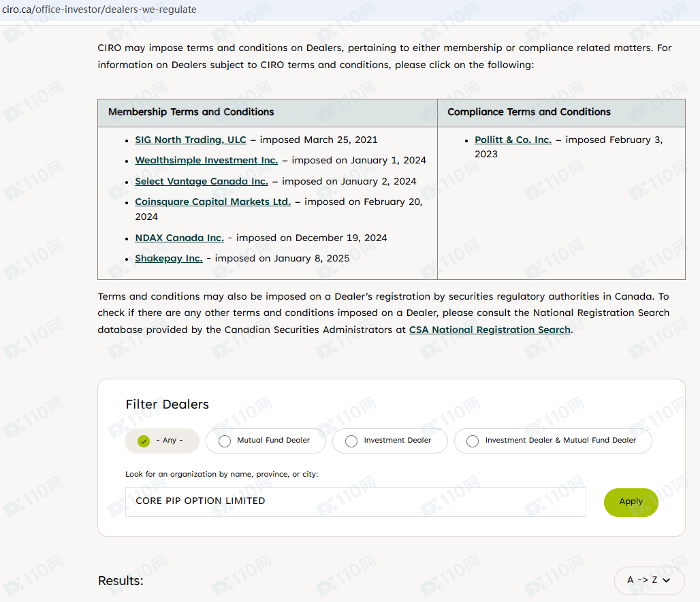
Task: Select Mutual Fund Dealer radio option
Action: [266, 441]
